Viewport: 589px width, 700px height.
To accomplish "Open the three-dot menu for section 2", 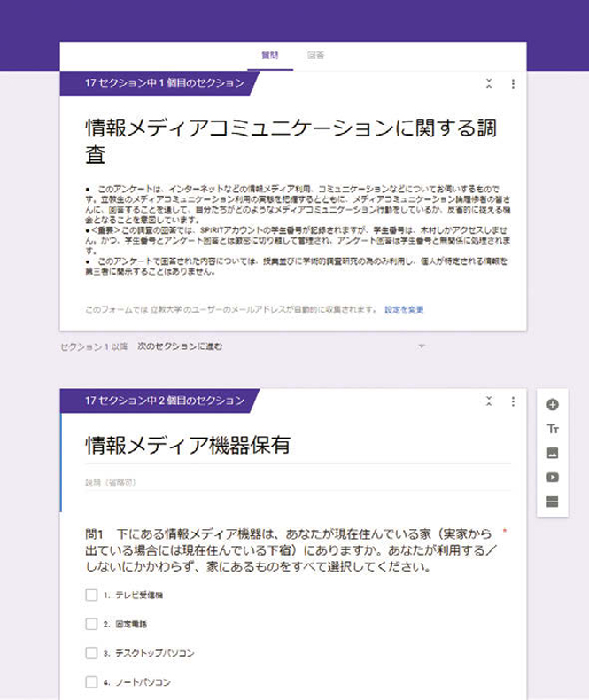I will tap(513, 401).
